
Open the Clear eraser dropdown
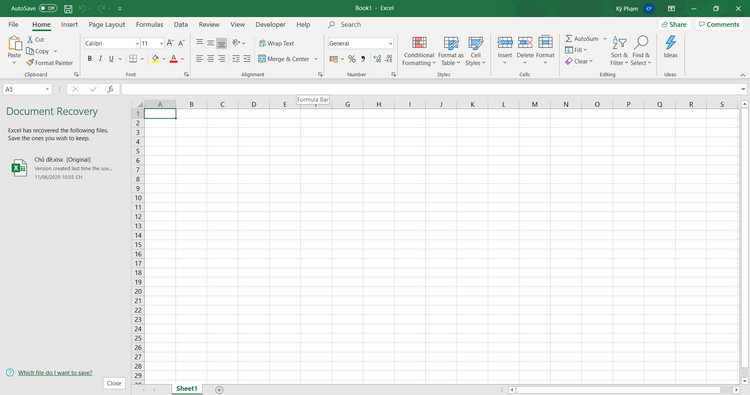click(579, 61)
